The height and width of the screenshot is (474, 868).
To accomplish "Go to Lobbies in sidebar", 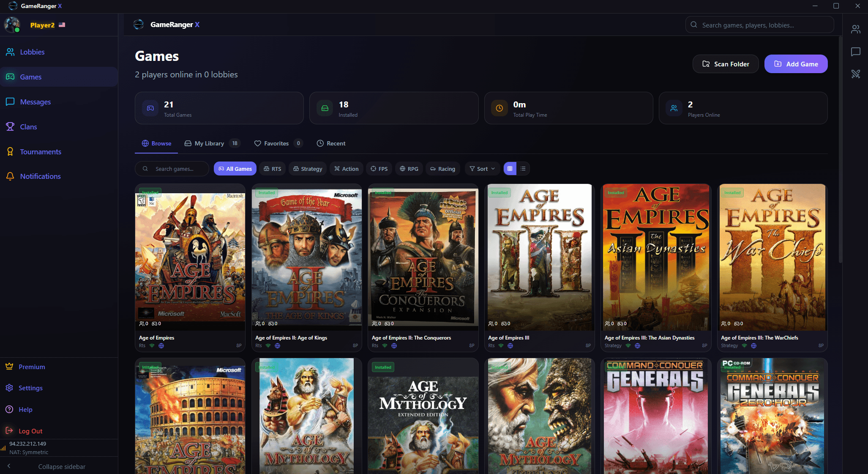I will [59, 52].
